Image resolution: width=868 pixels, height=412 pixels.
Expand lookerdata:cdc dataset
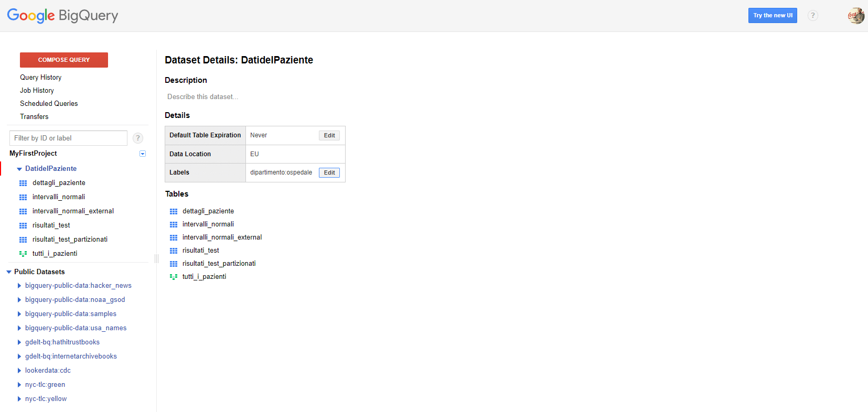[19, 371]
